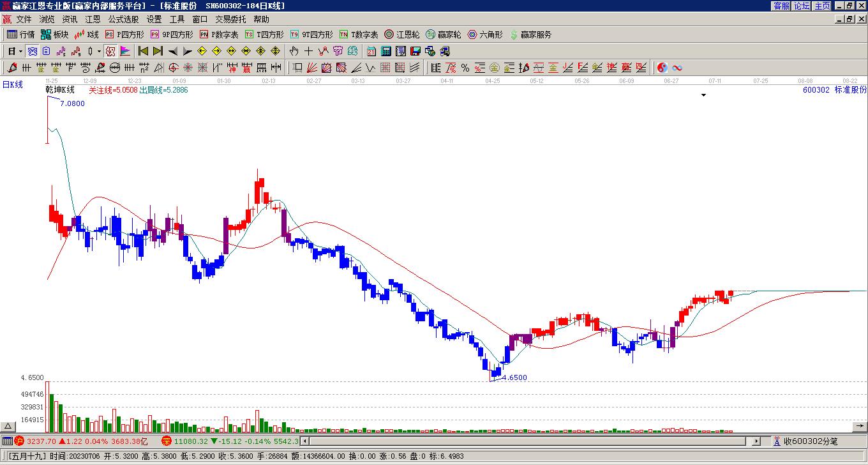Click the 出局线=5.2886 value label
Viewport: 868px width, 465px height.
coord(164,90)
